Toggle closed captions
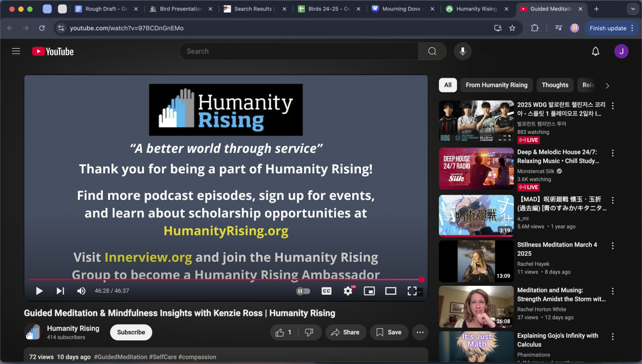 pyautogui.click(x=327, y=291)
